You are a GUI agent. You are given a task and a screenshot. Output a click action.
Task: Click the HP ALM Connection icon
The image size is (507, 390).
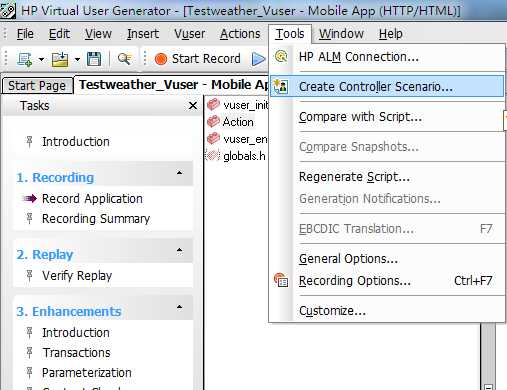[x=281, y=56]
